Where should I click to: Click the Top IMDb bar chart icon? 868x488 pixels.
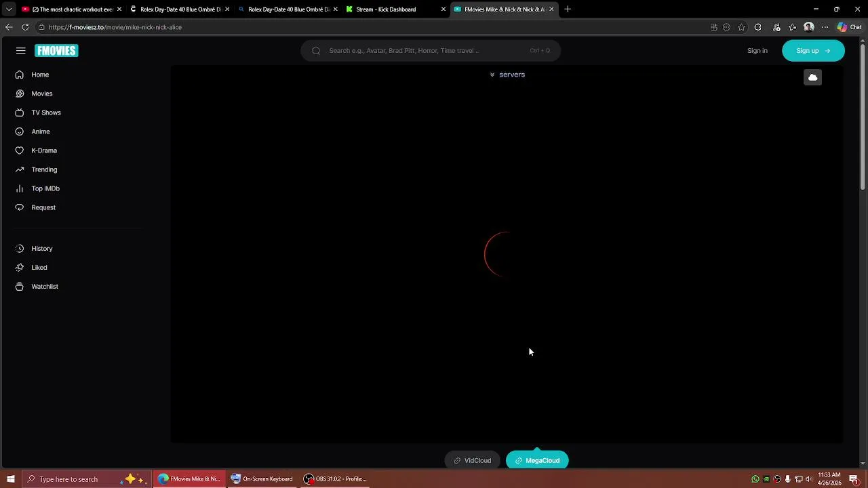20,188
